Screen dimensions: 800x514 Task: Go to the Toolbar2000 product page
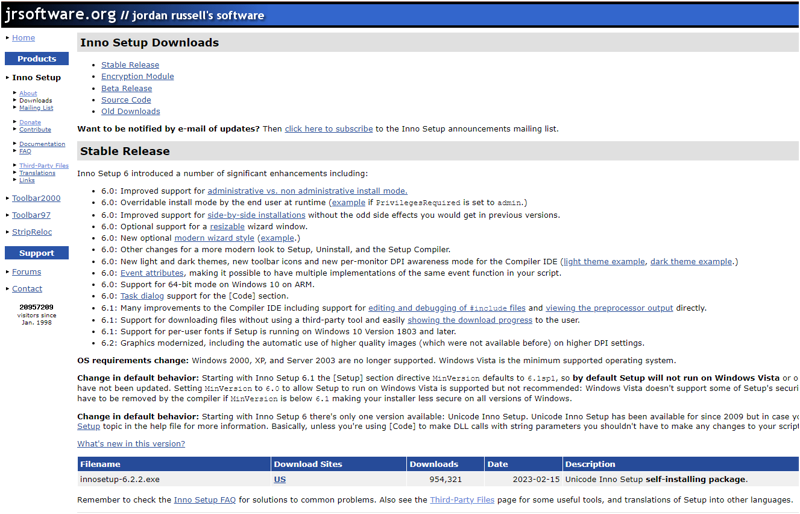pyautogui.click(x=36, y=198)
